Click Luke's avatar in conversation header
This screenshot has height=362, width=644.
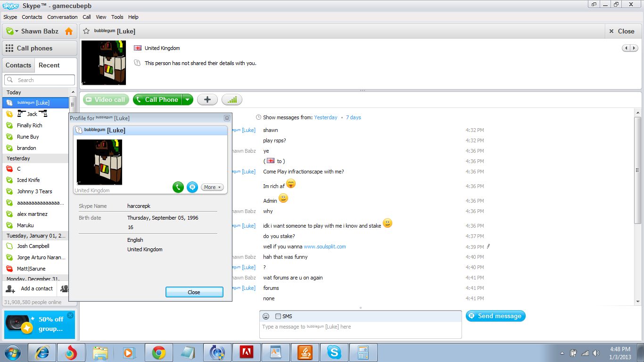click(104, 63)
